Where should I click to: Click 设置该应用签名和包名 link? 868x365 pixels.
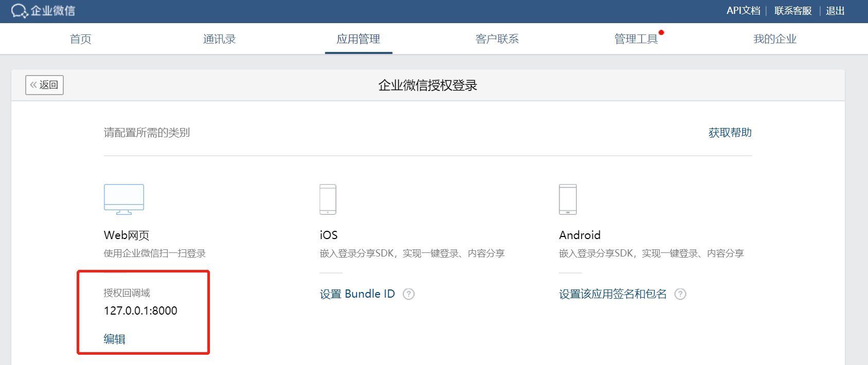click(613, 294)
